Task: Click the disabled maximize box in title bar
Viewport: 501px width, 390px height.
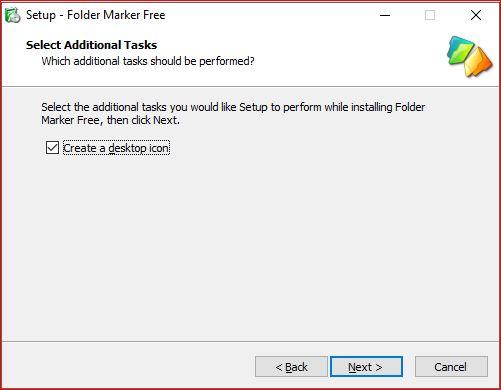Action: (430, 15)
